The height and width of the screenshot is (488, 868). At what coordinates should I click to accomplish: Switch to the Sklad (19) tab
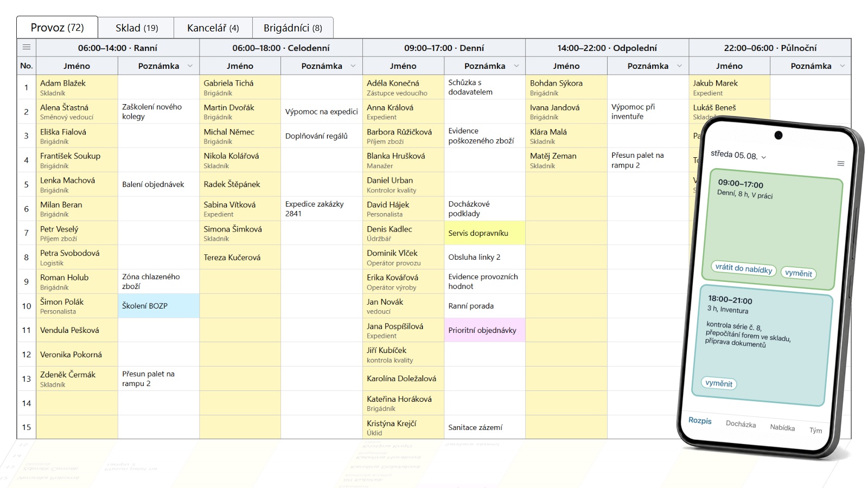[x=137, y=28]
